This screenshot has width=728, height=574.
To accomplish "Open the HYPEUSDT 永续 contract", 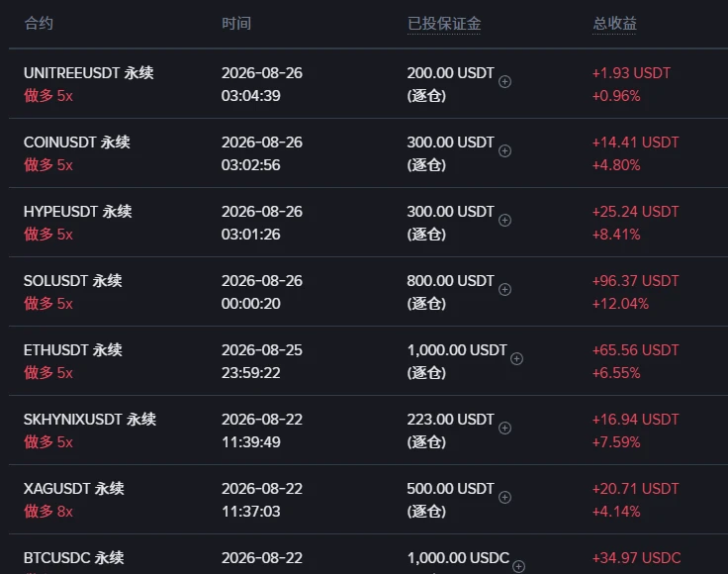I will (78, 212).
